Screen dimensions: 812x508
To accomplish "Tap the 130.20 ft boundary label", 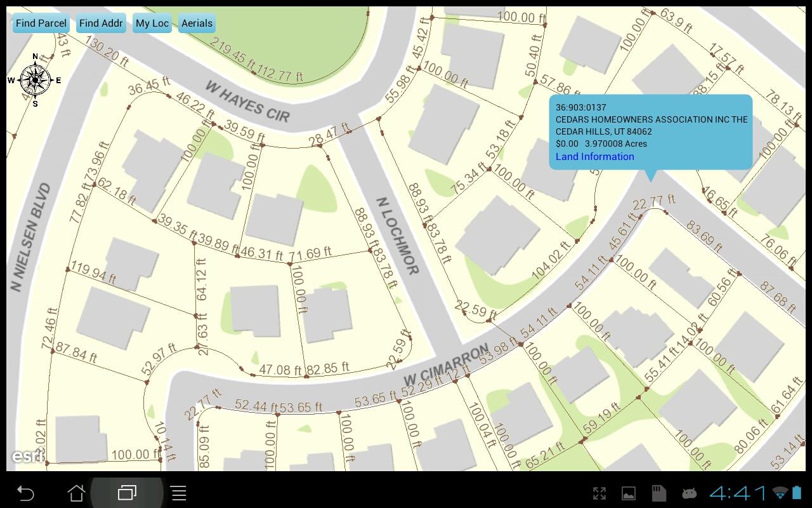I will pyautogui.click(x=106, y=53).
